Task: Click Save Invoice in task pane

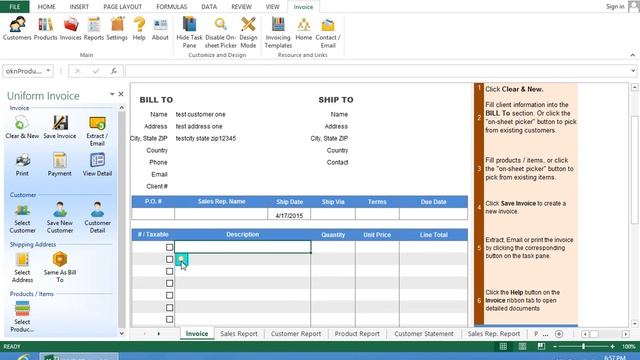Action: pos(60,127)
